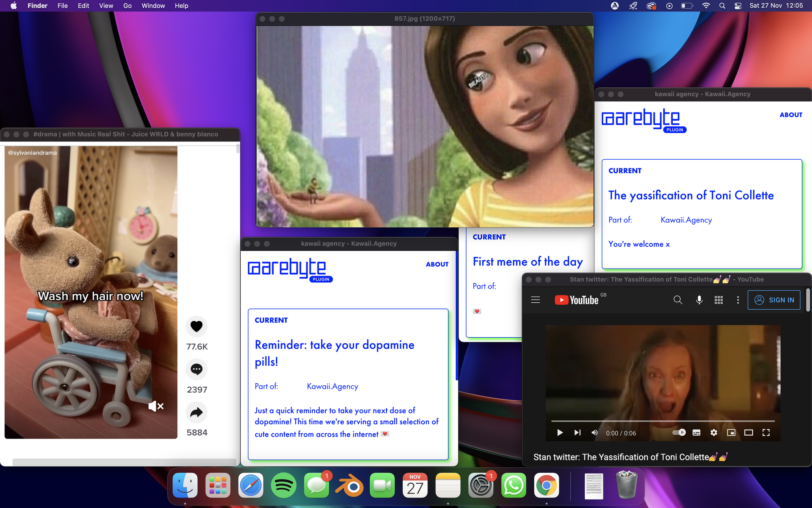Sign in to YouTube
This screenshot has width=812, height=508.
point(774,300)
